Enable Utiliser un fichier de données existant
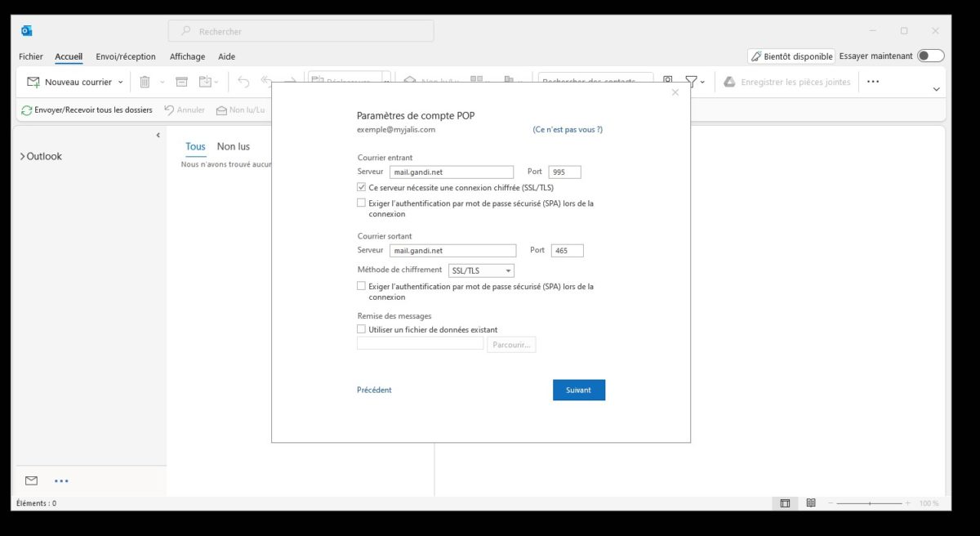 [362, 329]
